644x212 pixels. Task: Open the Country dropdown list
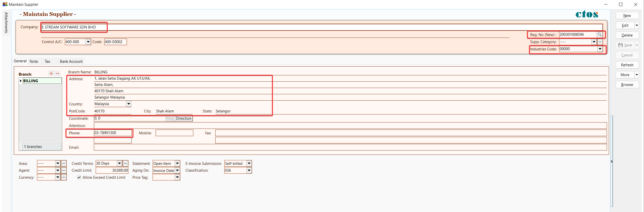pos(129,104)
